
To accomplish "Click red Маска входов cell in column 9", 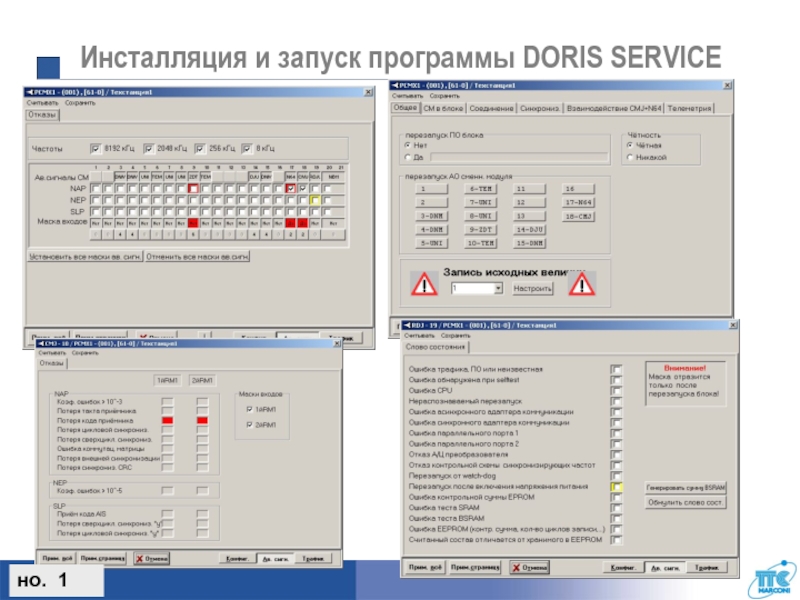I will 193,223.
